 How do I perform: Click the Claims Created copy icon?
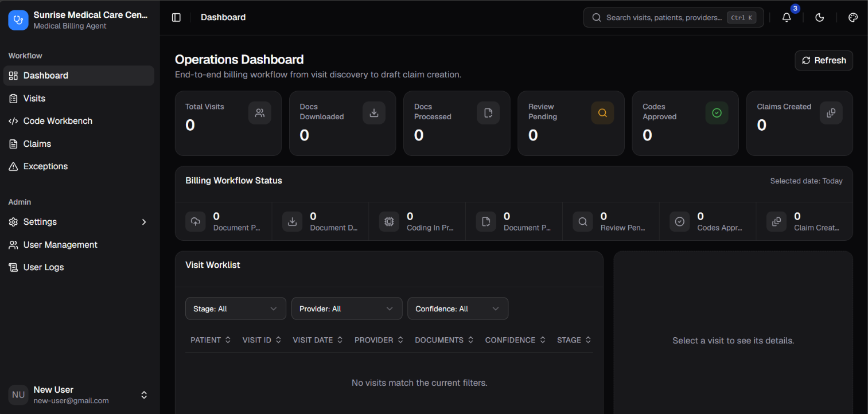point(831,113)
